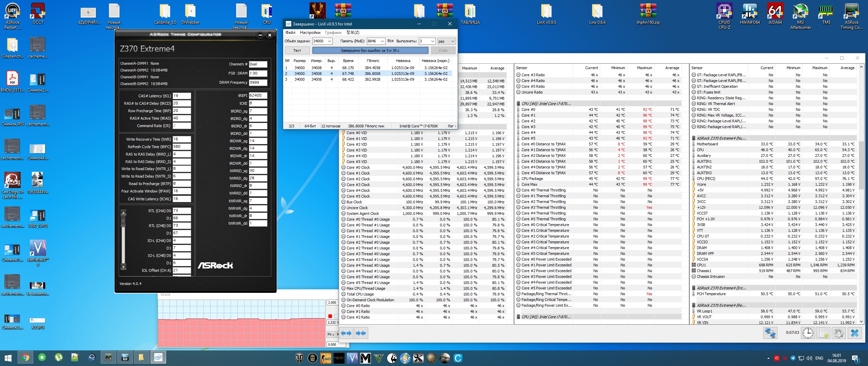Image resolution: width=868 pixels, height=366 pixels.
Task: Open the Файл menu in LinX
Action: [290, 33]
